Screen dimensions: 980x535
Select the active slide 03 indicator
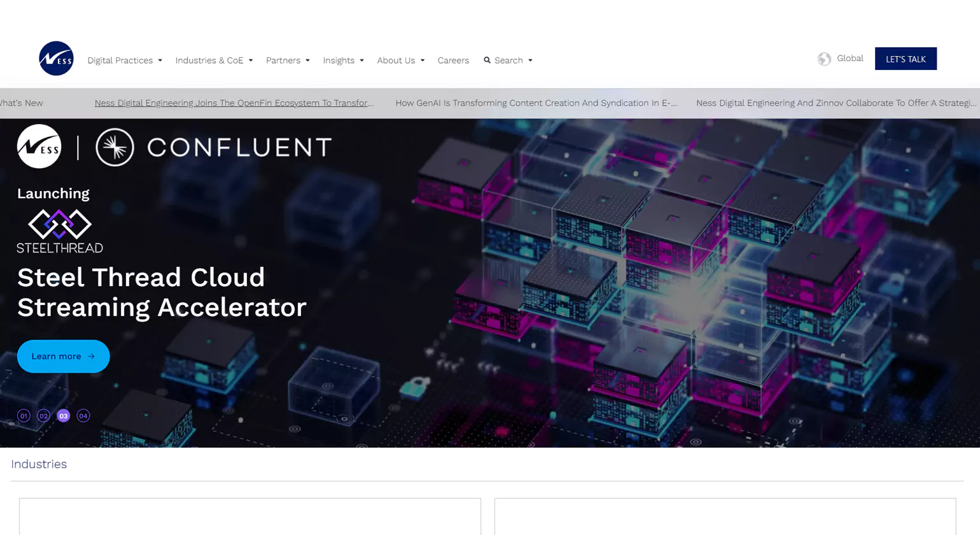64,416
